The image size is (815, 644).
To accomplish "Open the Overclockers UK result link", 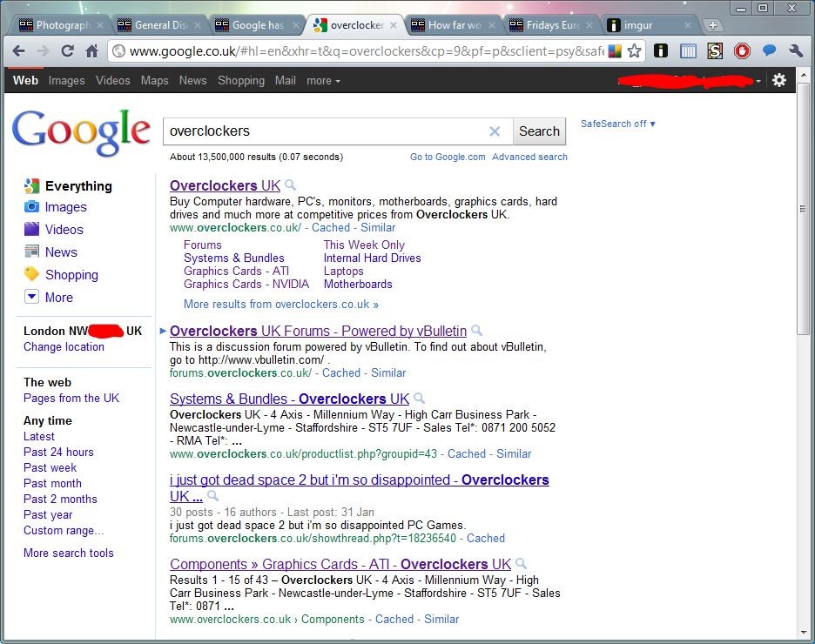I will [225, 185].
